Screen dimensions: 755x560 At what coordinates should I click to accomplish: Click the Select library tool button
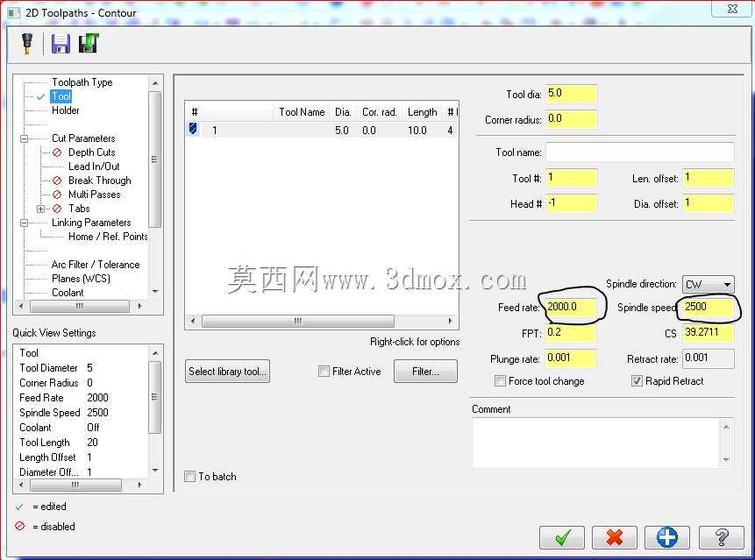(227, 372)
